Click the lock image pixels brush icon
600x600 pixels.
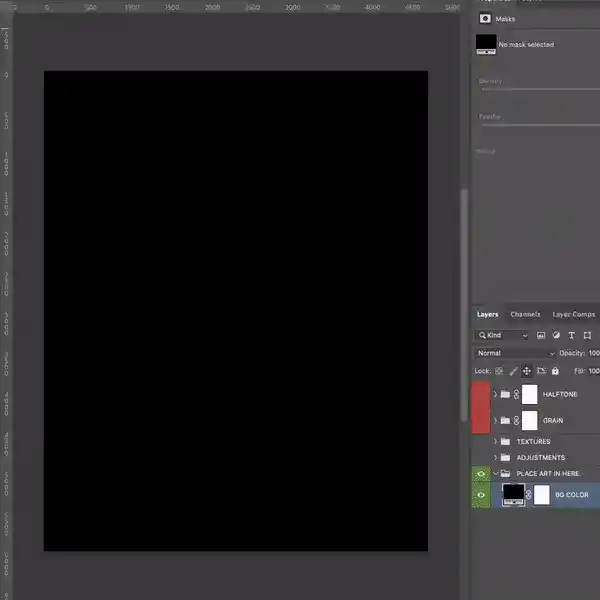pos(512,371)
